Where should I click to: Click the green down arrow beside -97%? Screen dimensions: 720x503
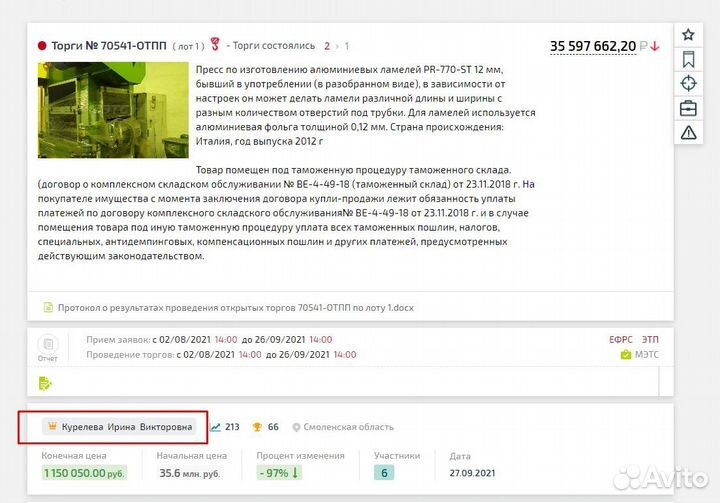coord(295,472)
